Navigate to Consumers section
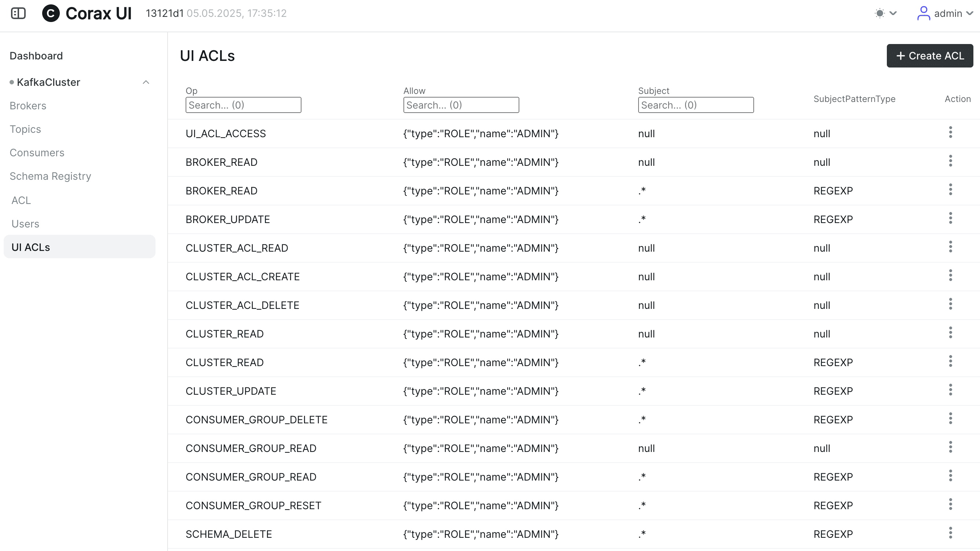This screenshot has height=551, width=980. (37, 153)
